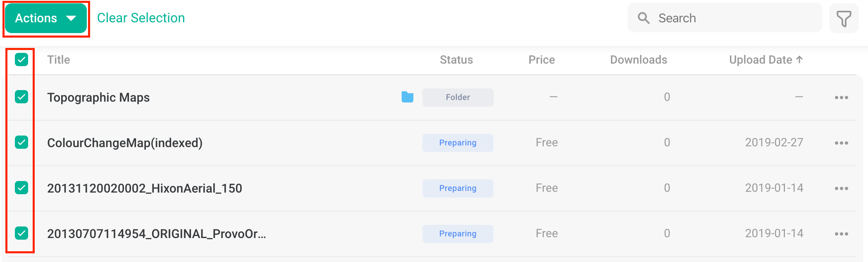Click the magnifier search icon
Image resolution: width=868 pixels, height=262 pixels.
pyautogui.click(x=644, y=18)
